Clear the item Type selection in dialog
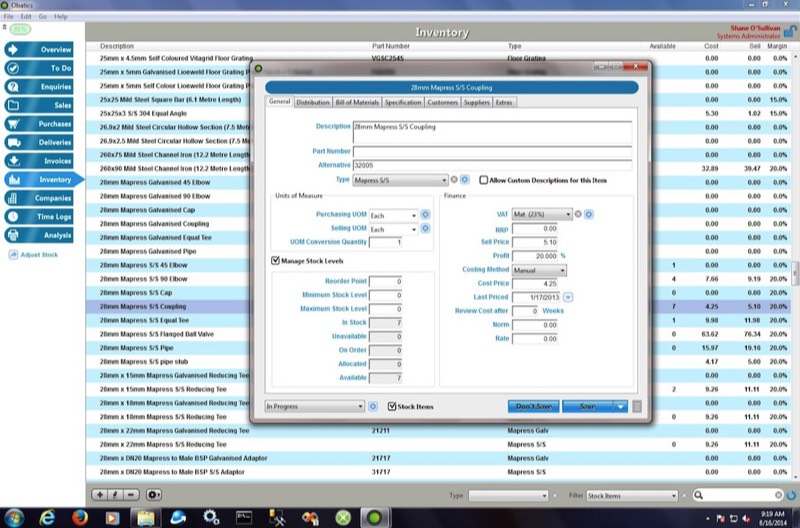This screenshot has height=528, width=800. (x=454, y=180)
